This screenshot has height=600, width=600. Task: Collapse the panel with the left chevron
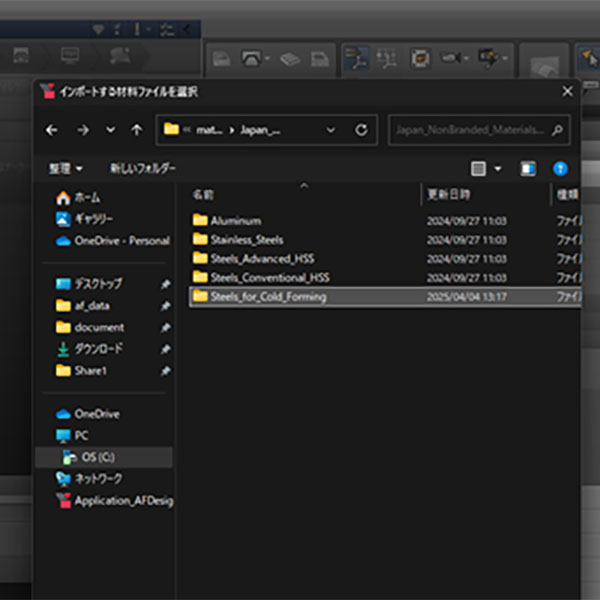(x=187, y=29)
